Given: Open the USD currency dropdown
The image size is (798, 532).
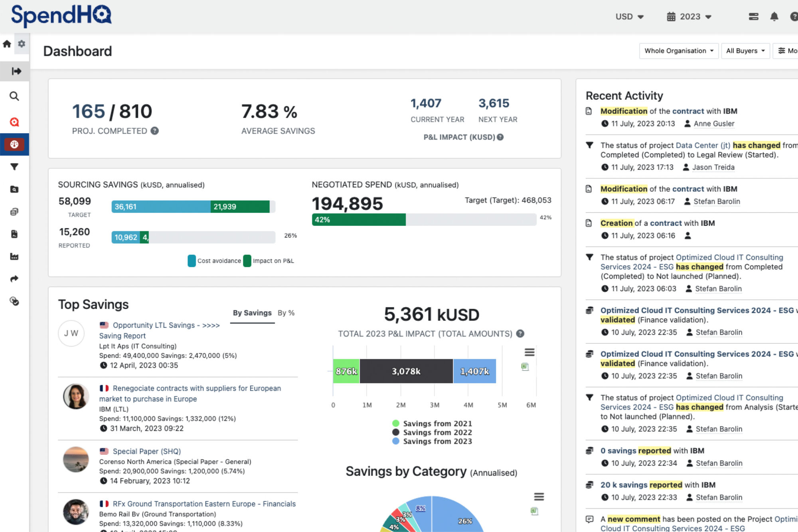Looking at the screenshot, I should pyautogui.click(x=629, y=16).
